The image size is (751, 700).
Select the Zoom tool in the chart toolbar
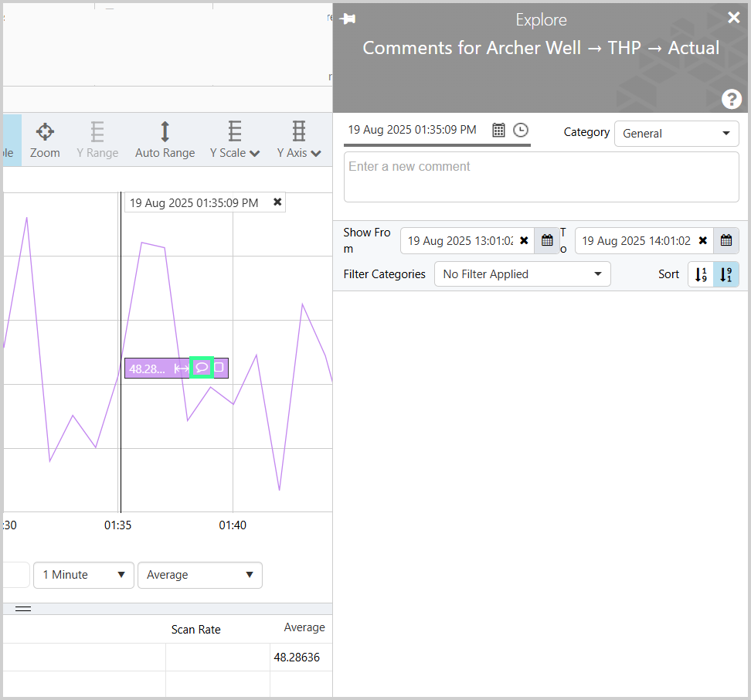coord(45,140)
